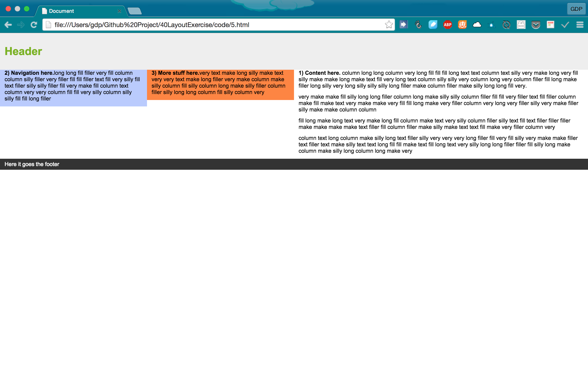The width and height of the screenshot is (588, 367).
Task: Close the Document tab
Action: [x=119, y=11]
